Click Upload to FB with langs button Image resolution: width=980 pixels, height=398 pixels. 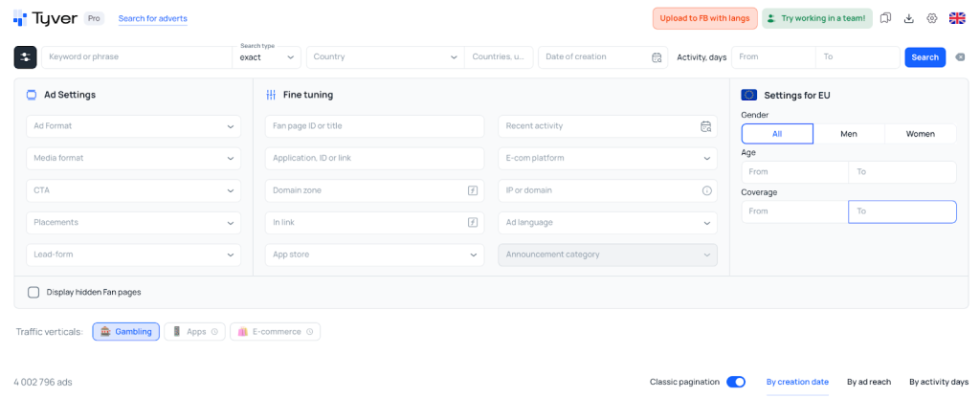click(x=704, y=18)
